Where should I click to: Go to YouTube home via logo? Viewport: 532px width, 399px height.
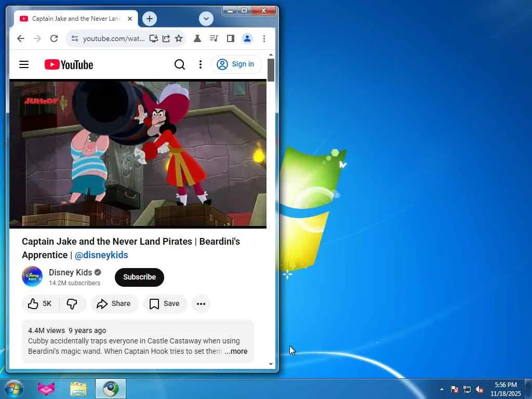[69, 64]
